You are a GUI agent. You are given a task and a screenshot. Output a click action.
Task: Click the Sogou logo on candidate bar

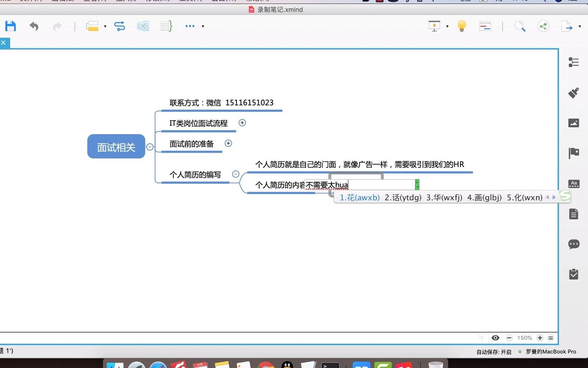pyautogui.click(x=565, y=197)
